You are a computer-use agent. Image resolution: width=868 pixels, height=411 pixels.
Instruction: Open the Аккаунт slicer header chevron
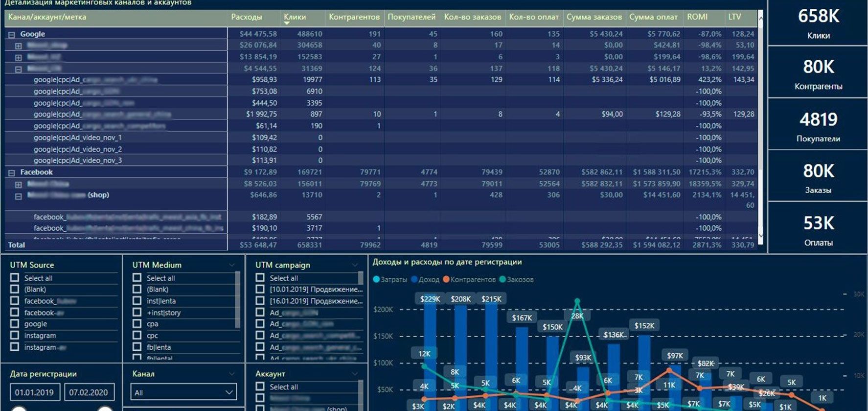tap(355, 374)
